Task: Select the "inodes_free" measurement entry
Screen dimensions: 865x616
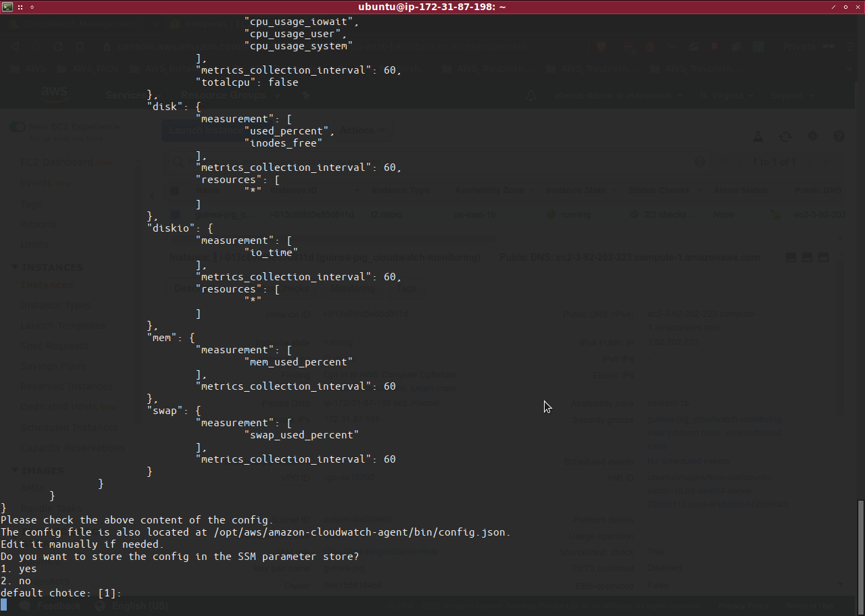Action: point(282,143)
